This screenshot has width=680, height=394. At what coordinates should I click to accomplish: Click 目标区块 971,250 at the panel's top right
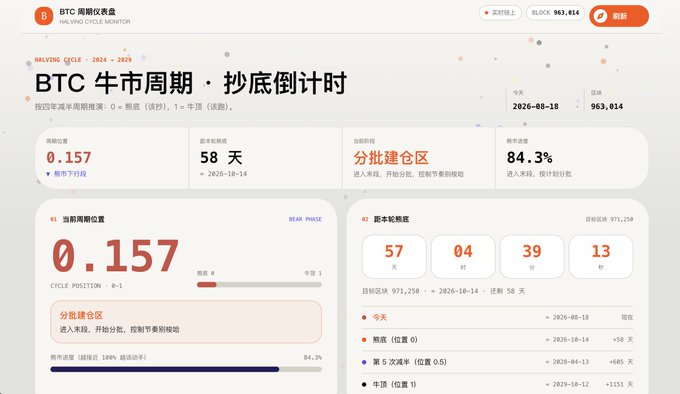coord(609,219)
